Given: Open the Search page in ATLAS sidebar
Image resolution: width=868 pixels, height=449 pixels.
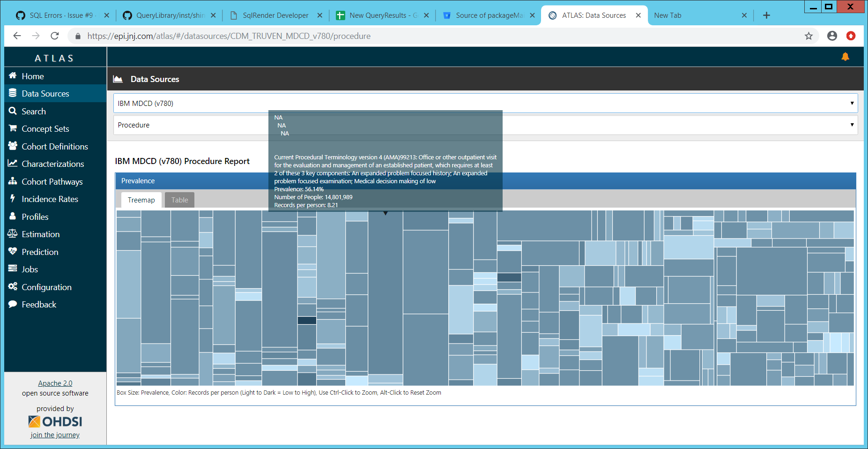Looking at the screenshot, I should [x=34, y=111].
